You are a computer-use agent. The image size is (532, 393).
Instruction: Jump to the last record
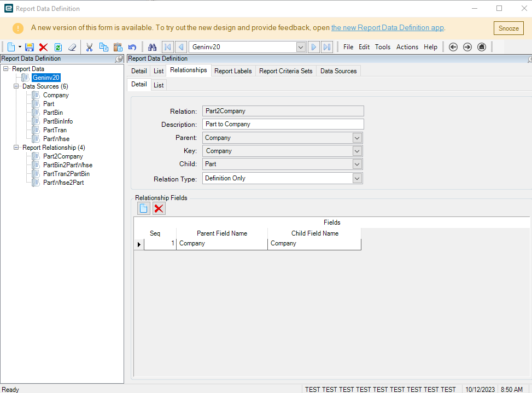tap(327, 47)
